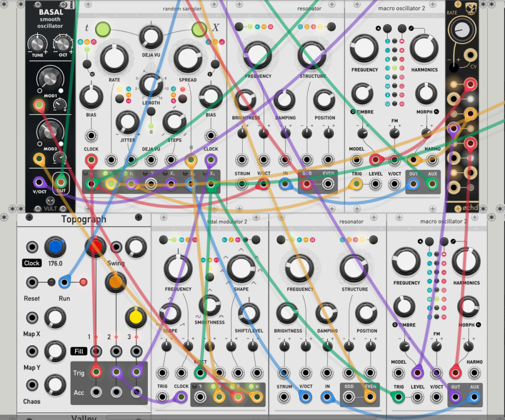Click top macro oscillator TRIG jack
This screenshot has width=505, height=420.
[x=356, y=184]
